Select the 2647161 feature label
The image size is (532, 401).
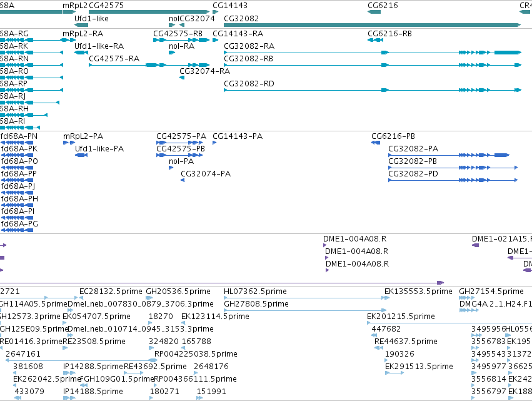click(x=23, y=355)
